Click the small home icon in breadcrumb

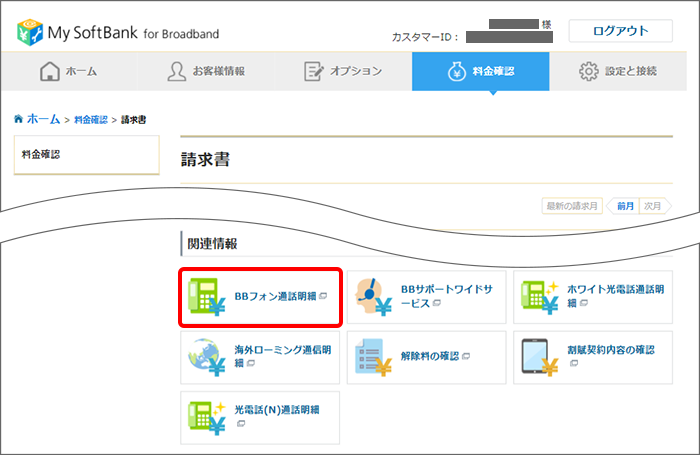coord(18,119)
